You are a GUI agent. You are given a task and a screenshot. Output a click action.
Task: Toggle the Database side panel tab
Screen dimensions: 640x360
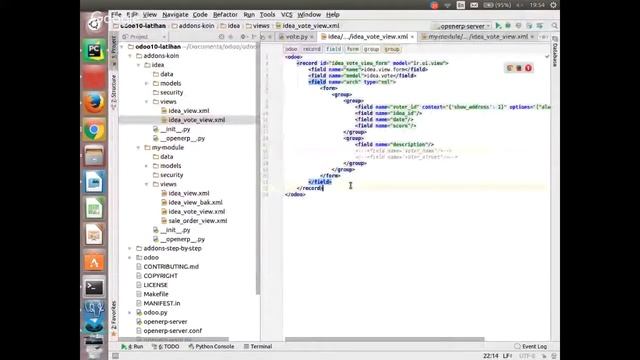555,51
